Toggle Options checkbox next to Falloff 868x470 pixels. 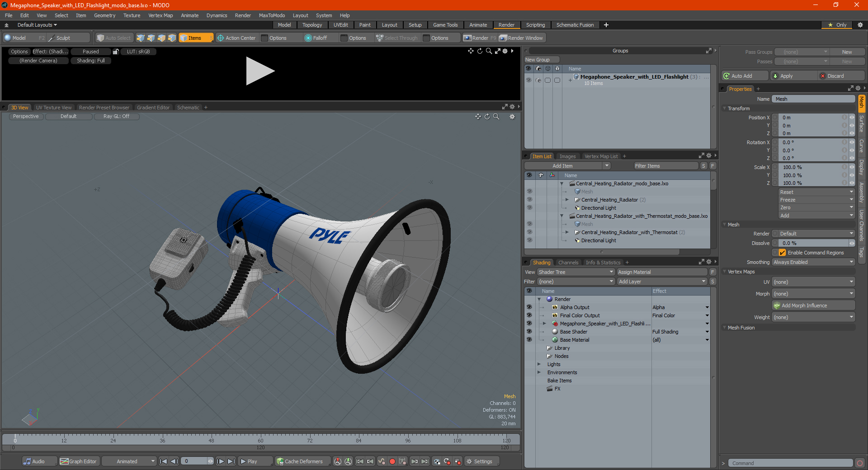point(344,38)
